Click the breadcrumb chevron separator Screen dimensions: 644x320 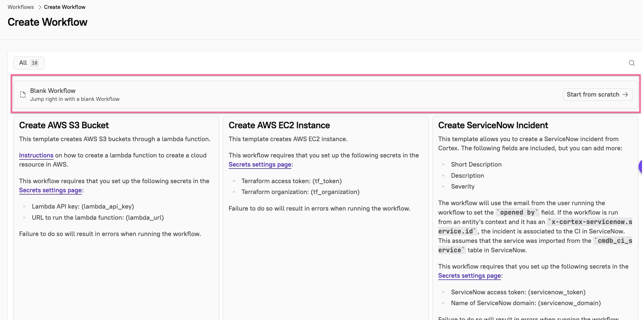pyautogui.click(x=40, y=7)
